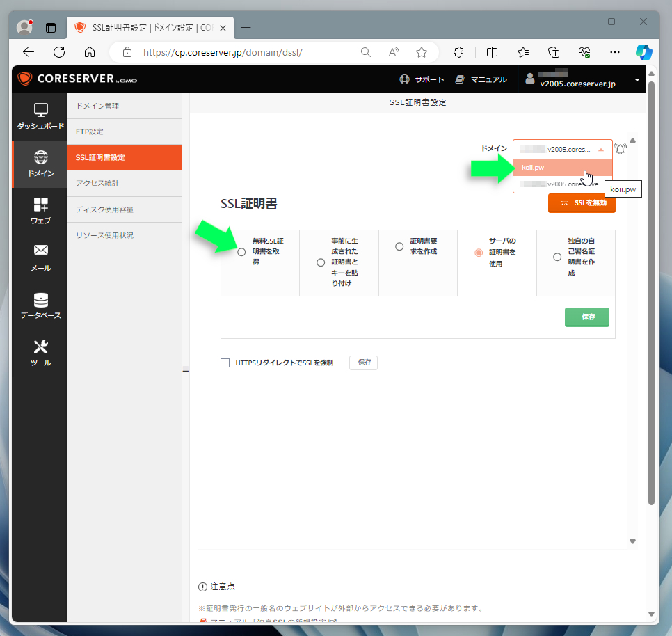Go to browser home page icon

[90, 52]
